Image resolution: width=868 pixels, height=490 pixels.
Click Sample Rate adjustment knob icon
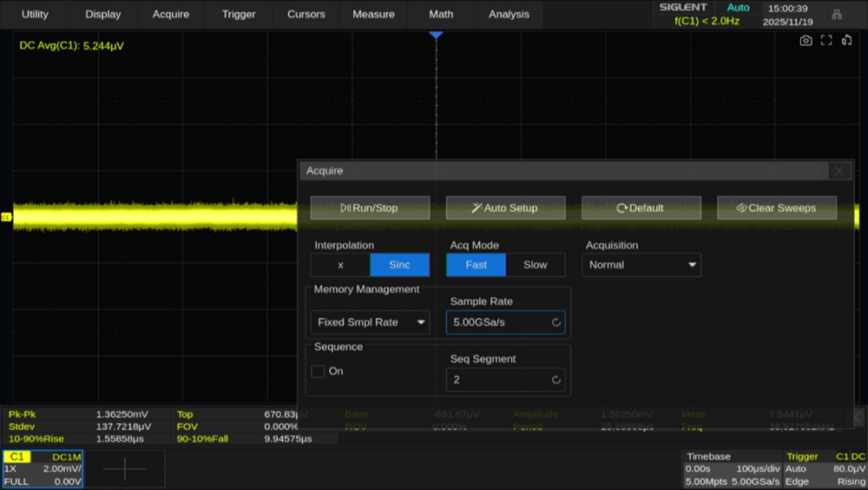click(556, 322)
